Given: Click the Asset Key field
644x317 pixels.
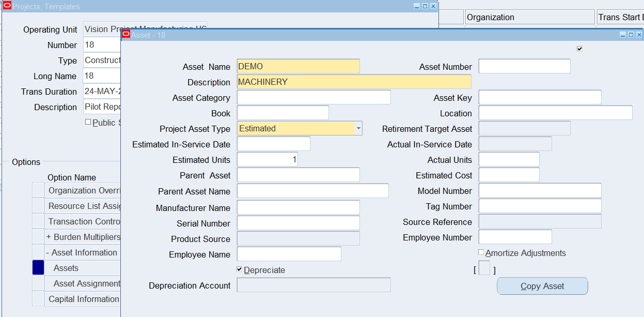Looking at the screenshot, I should 540,97.
